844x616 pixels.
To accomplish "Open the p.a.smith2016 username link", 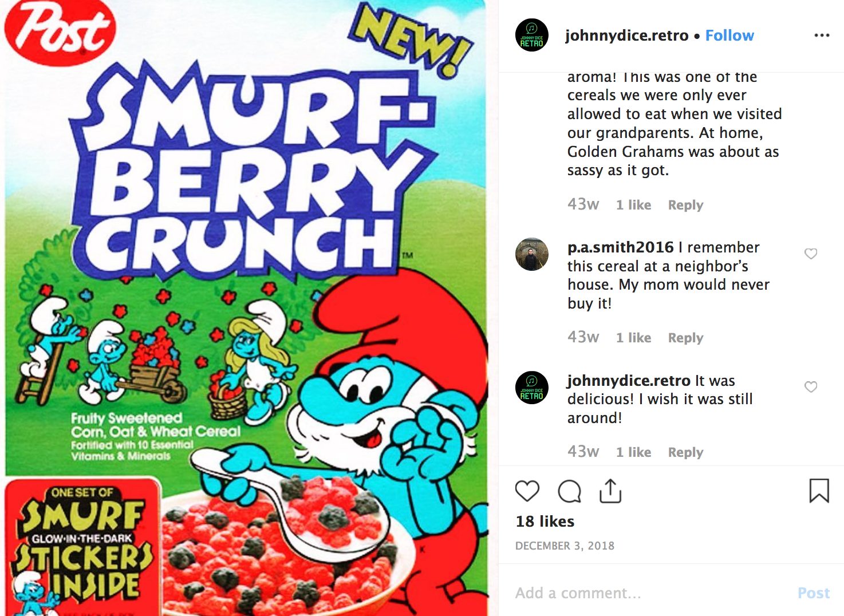I will click(x=621, y=247).
